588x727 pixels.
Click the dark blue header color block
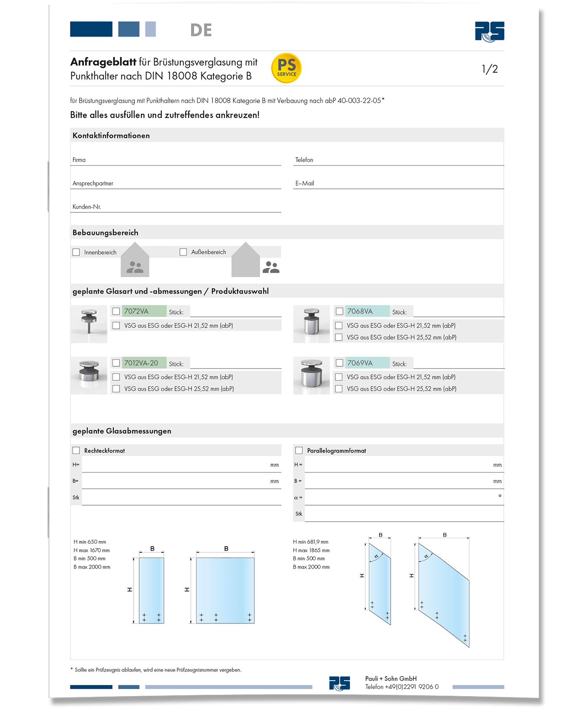[91, 29]
